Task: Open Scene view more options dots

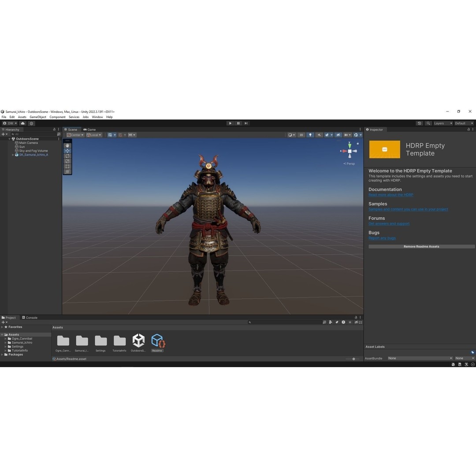Action: tap(361, 129)
